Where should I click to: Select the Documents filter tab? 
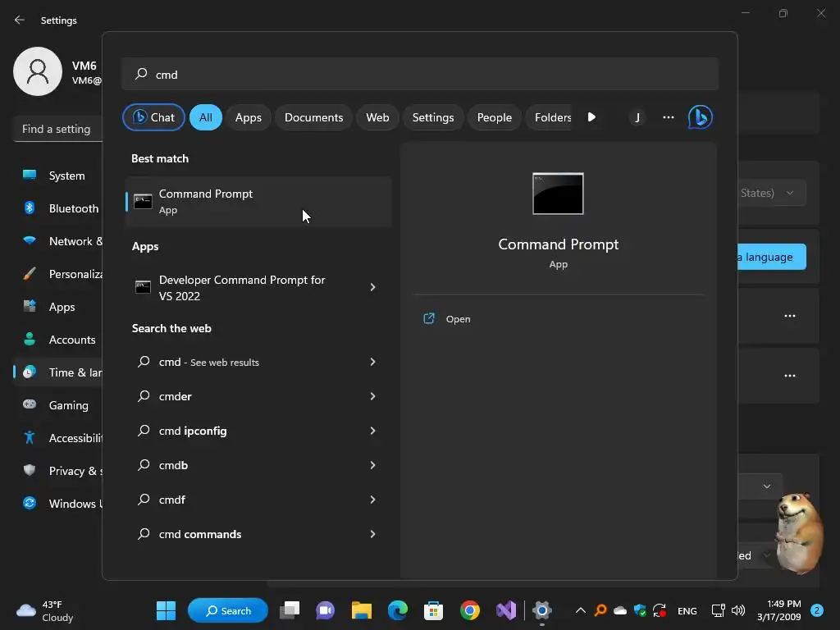pos(314,117)
